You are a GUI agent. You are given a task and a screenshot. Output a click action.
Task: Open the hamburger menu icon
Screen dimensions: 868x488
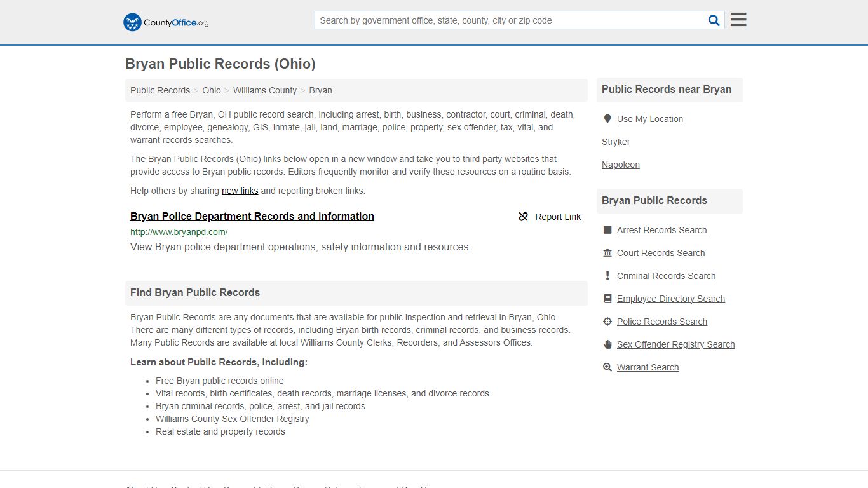pyautogui.click(x=738, y=20)
